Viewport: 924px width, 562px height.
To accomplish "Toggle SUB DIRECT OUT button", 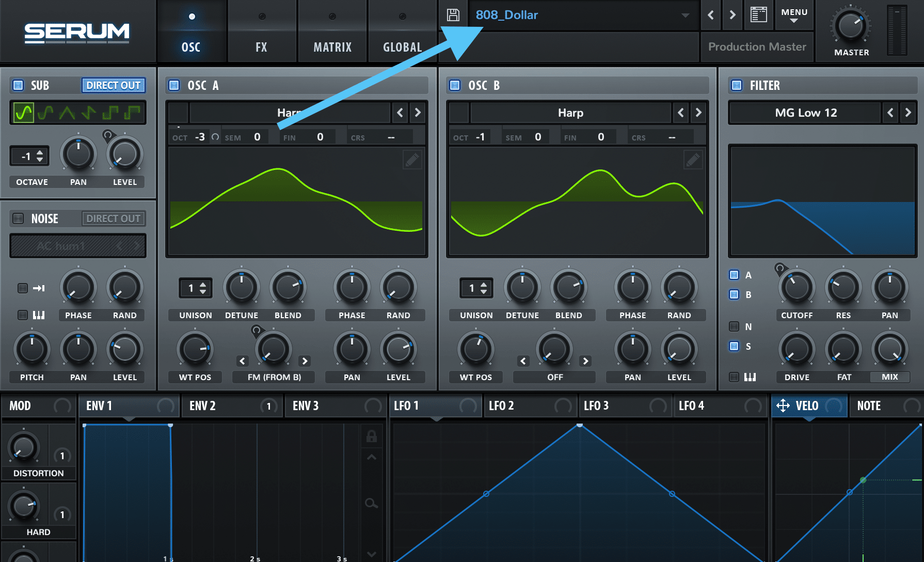I will coord(114,85).
